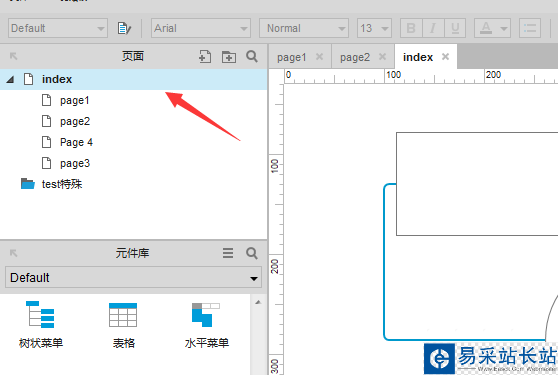
Task: Select the test特殊 folder
Action: click(x=62, y=184)
